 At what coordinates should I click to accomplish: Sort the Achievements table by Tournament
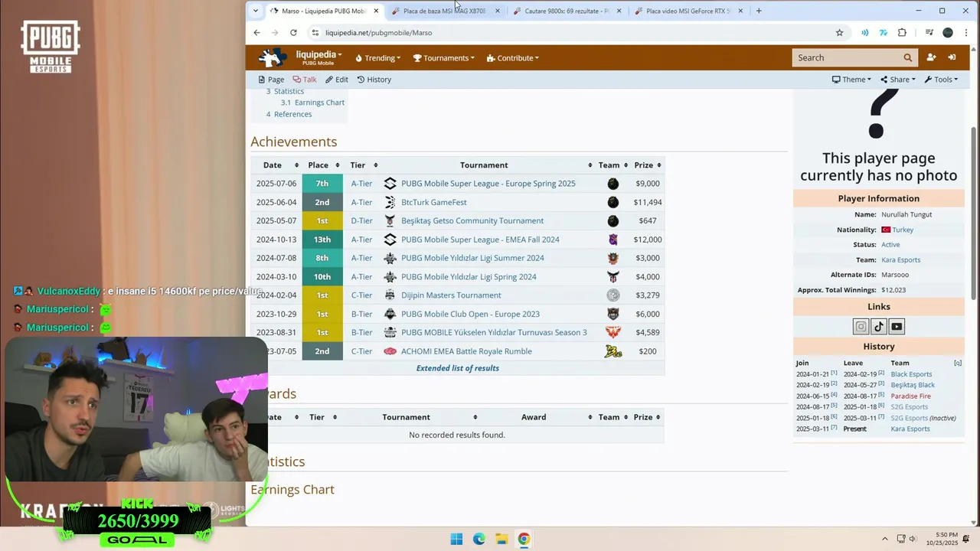[590, 165]
